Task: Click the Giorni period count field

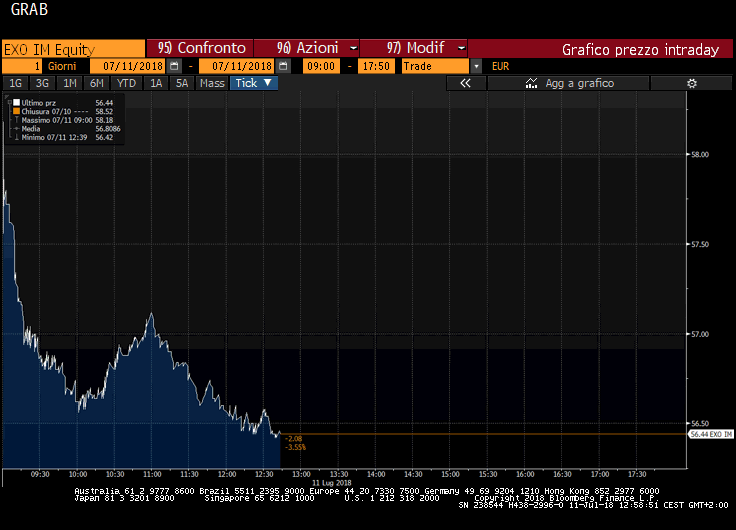Action: 22,66
